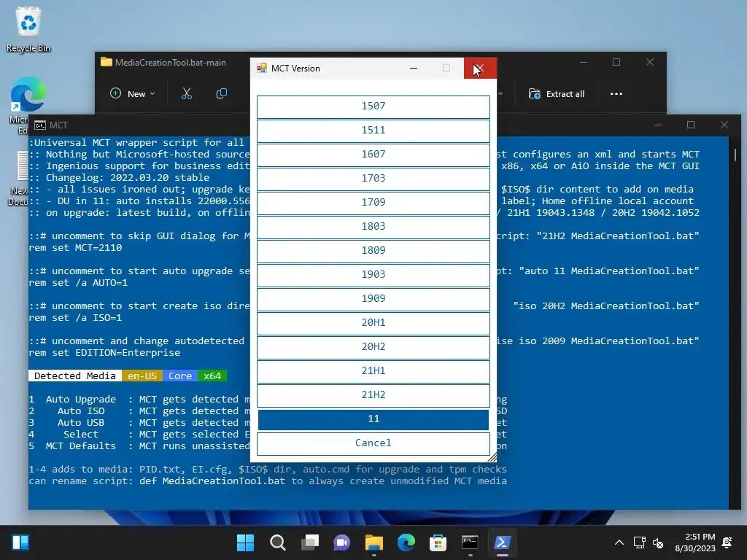Pick the 1903 version button
The height and width of the screenshot is (560, 747).
coord(373,275)
